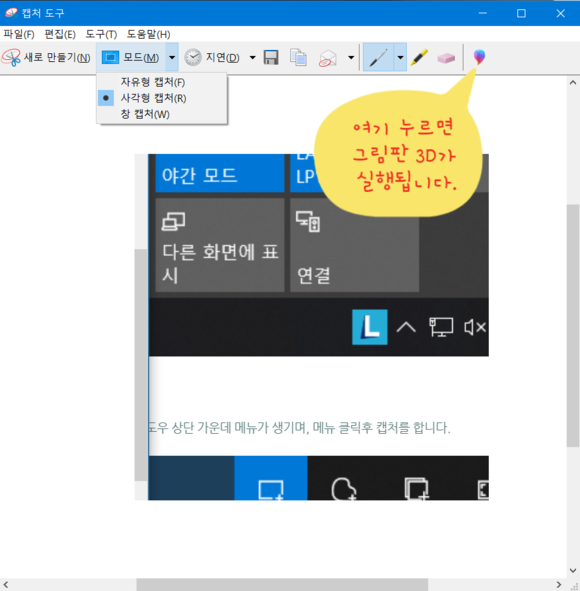Viewport: 580px width, 591px height.
Task: Open the pen options dropdown arrow
Action: tap(400, 58)
